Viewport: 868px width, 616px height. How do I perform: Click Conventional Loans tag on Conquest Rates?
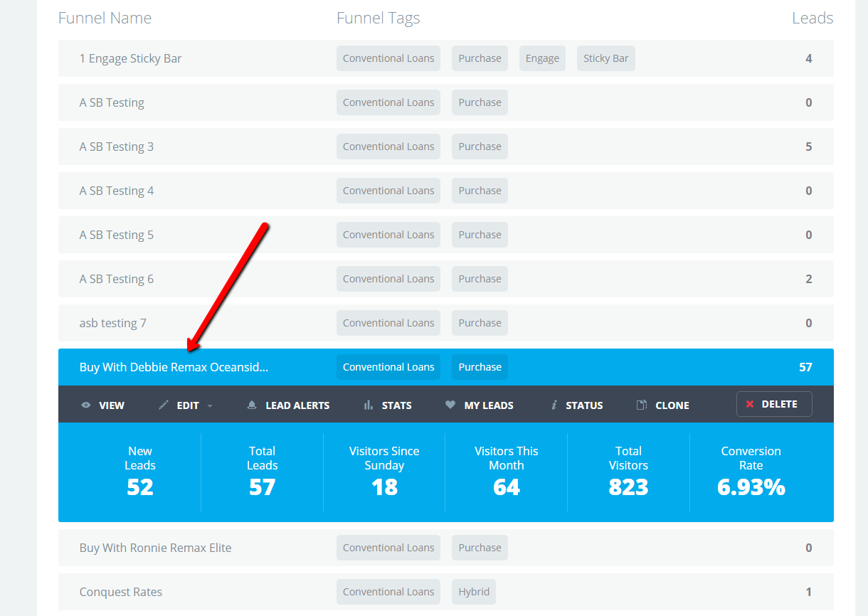(x=388, y=592)
